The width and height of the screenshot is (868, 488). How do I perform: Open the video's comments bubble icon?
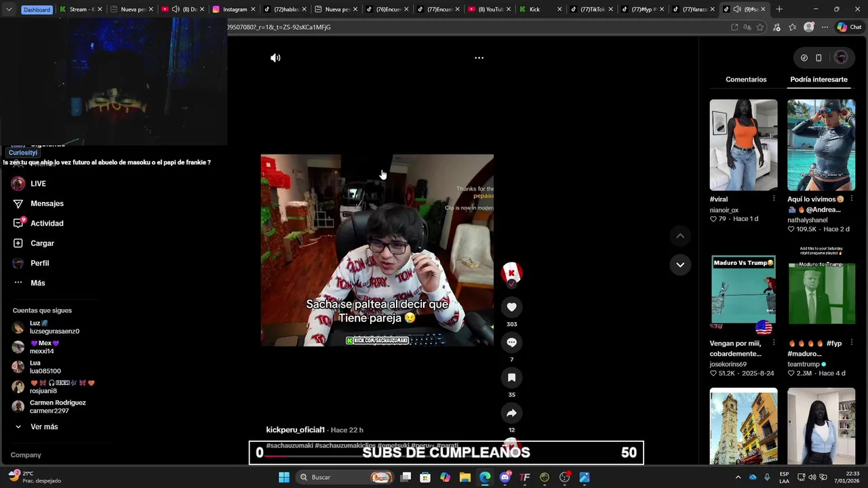tap(512, 342)
